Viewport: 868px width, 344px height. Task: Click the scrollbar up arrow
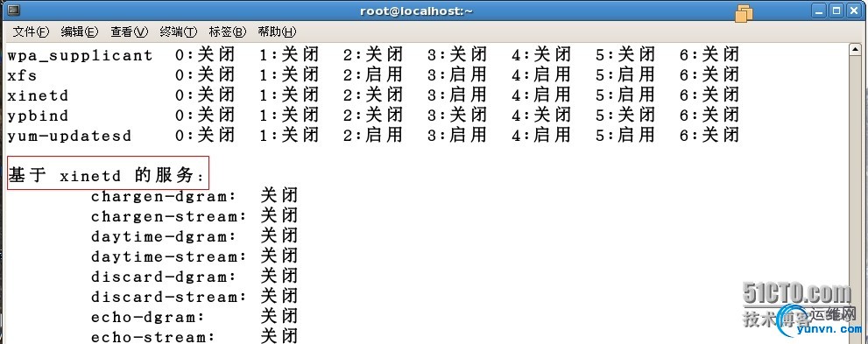[x=854, y=50]
